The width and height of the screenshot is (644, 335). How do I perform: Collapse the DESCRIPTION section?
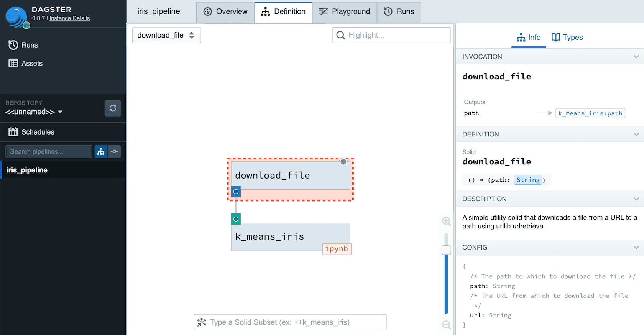click(636, 199)
